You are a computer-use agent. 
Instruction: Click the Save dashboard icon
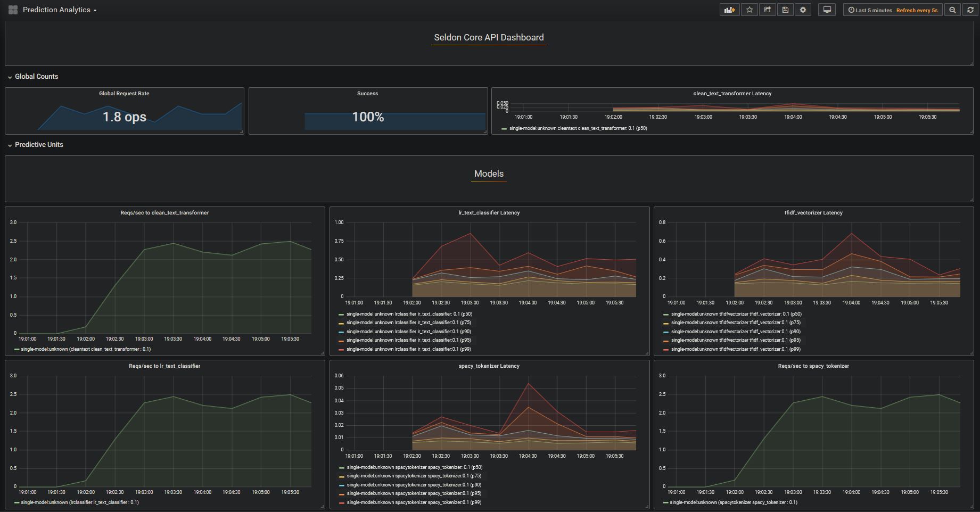[x=785, y=10]
